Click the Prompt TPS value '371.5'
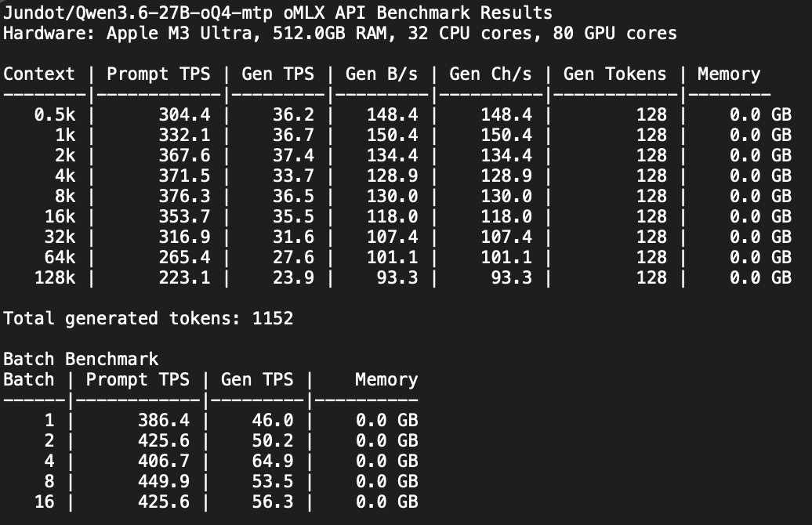Viewport: 812px width, 525px height. click(184, 176)
